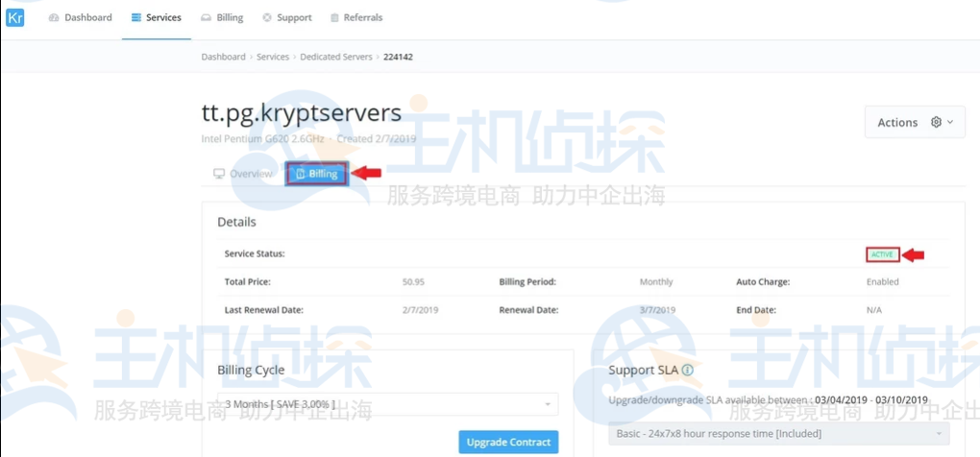Go to Dashboard in the breadcrumb
This screenshot has height=457, width=980.
click(223, 57)
